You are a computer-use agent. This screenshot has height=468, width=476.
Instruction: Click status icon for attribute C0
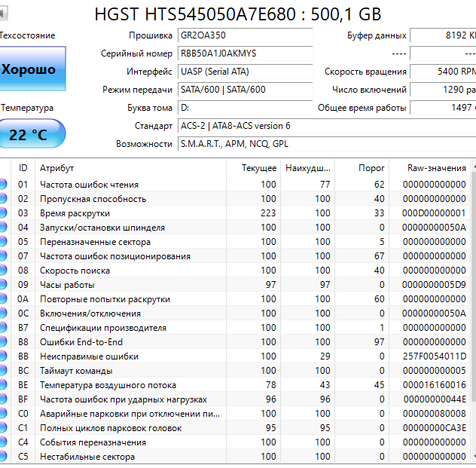coord(3,413)
